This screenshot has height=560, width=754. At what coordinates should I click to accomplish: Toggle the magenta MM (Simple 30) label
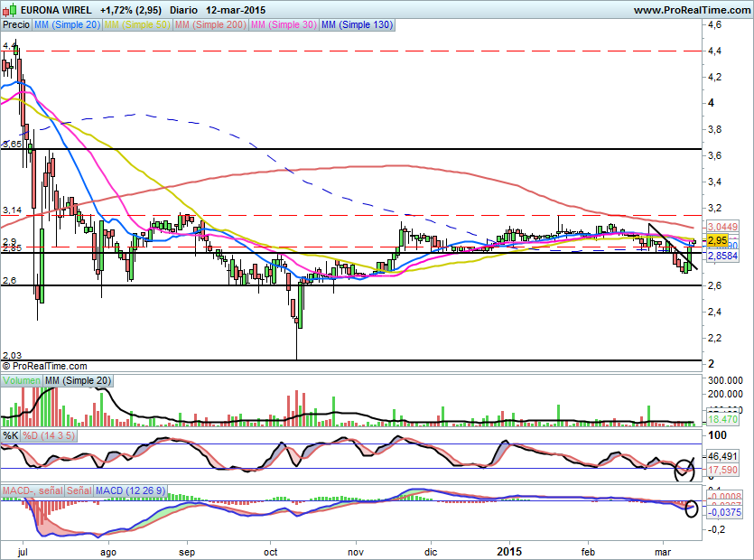[283, 25]
